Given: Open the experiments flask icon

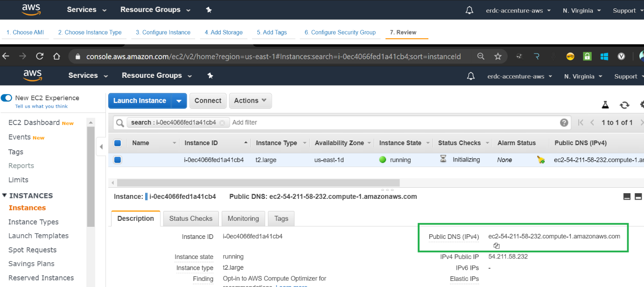Looking at the screenshot, I should click(x=605, y=105).
